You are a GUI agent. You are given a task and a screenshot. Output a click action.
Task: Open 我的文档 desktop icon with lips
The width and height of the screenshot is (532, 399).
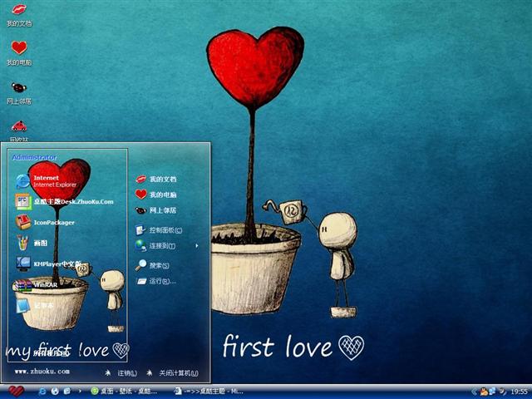point(19,15)
